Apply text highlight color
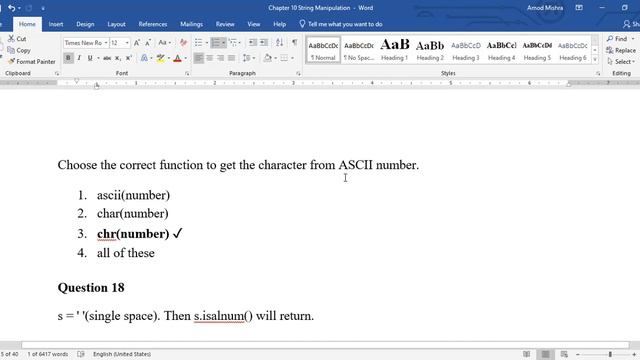Image resolution: width=640 pixels, height=360 pixels. (x=160, y=58)
